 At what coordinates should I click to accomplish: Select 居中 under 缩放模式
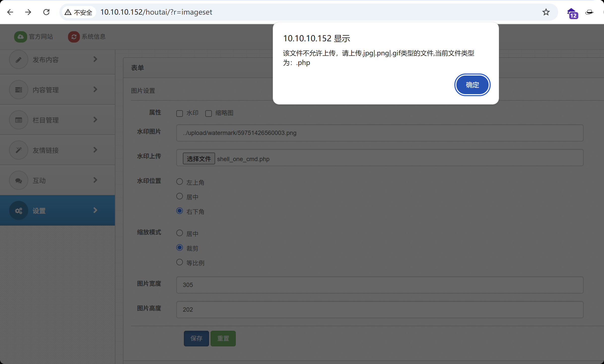coord(180,233)
